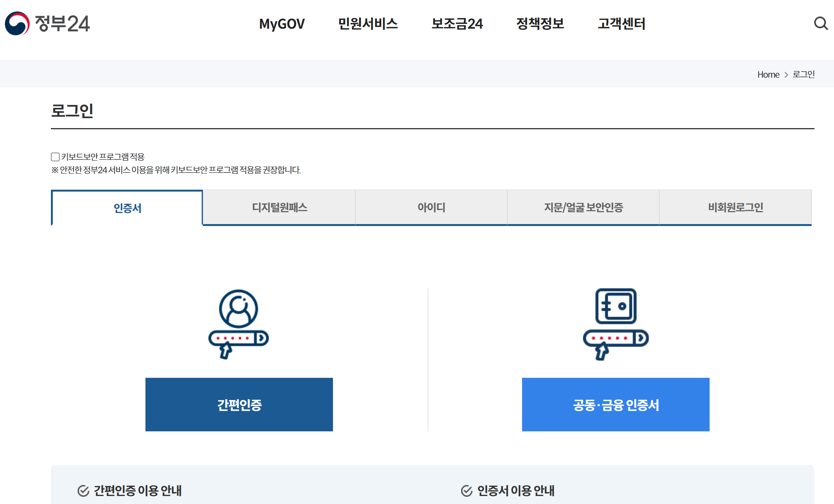Open the search magnifier icon
Screen dimensions: 834x504
coord(821,23)
